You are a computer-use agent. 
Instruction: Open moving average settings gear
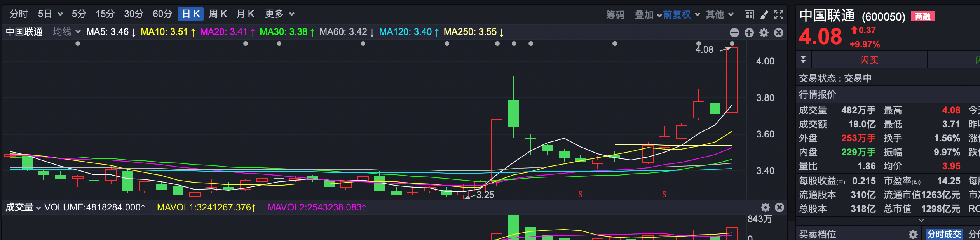[x=764, y=33]
